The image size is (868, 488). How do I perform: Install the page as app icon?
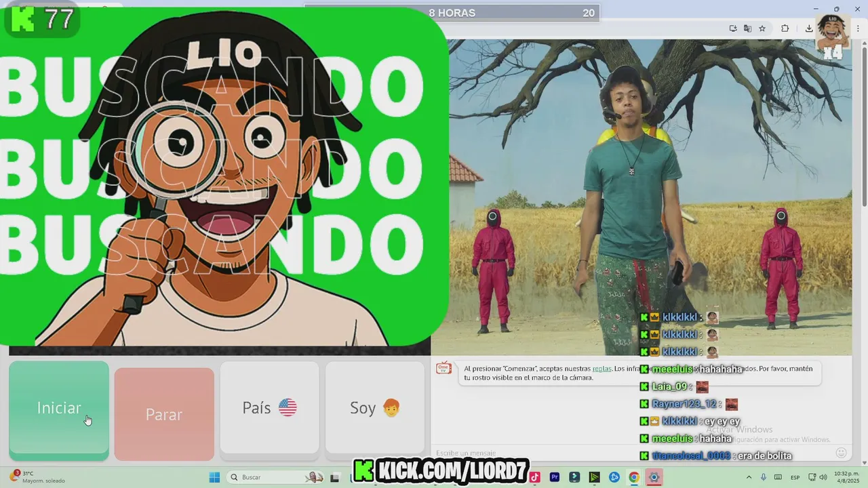733,28
